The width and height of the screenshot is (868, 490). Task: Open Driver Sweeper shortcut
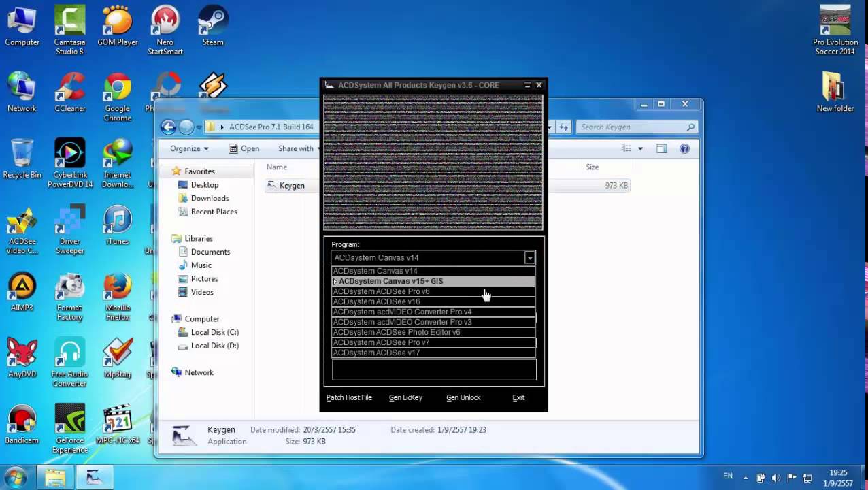pyautogui.click(x=69, y=230)
